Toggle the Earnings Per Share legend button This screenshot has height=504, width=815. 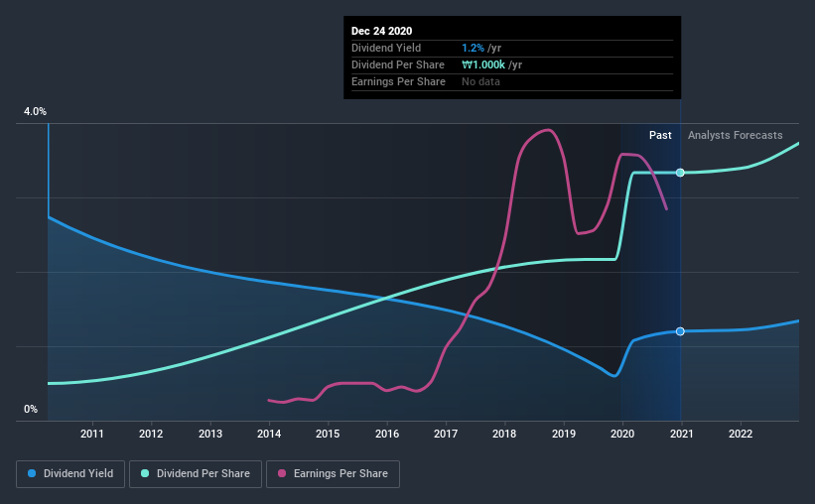(x=334, y=474)
